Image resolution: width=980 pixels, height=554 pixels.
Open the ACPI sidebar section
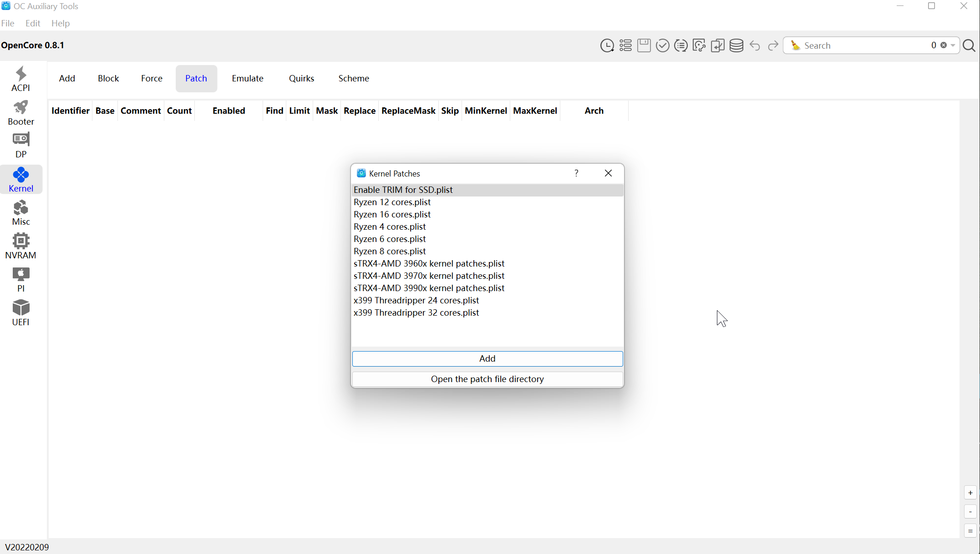(21, 79)
